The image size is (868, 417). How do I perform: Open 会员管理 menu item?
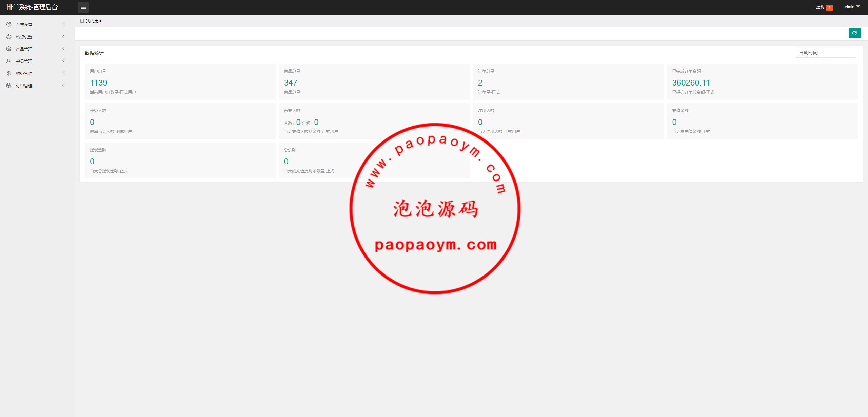coord(37,61)
